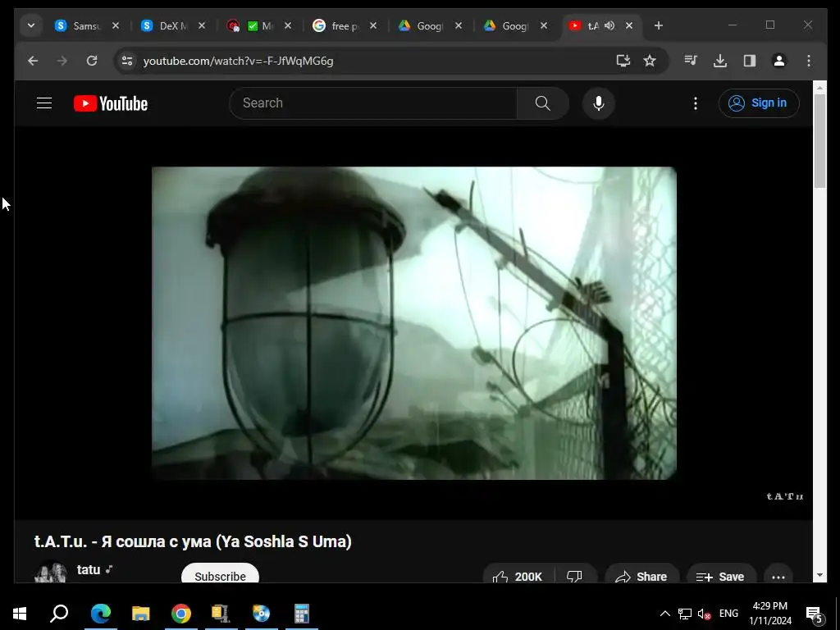
Task: Select the YouTube URL in address bar
Action: (239, 61)
